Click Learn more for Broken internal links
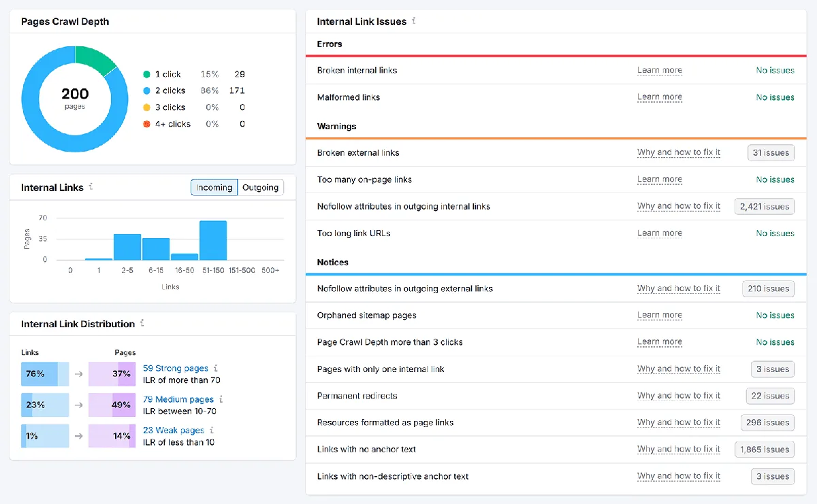Viewport: 817px width, 504px height. coord(660,70)
